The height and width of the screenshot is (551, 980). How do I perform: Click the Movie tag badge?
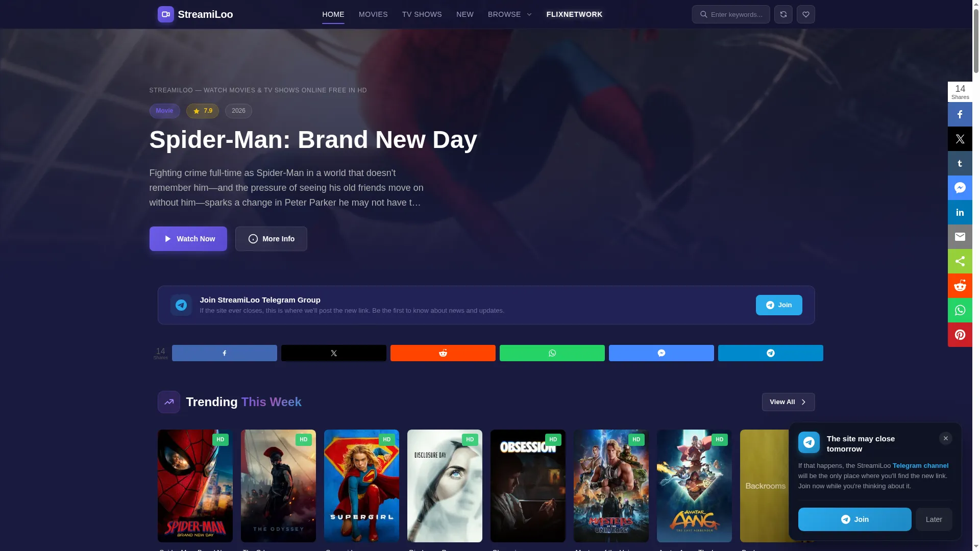(x=164, y=111)
